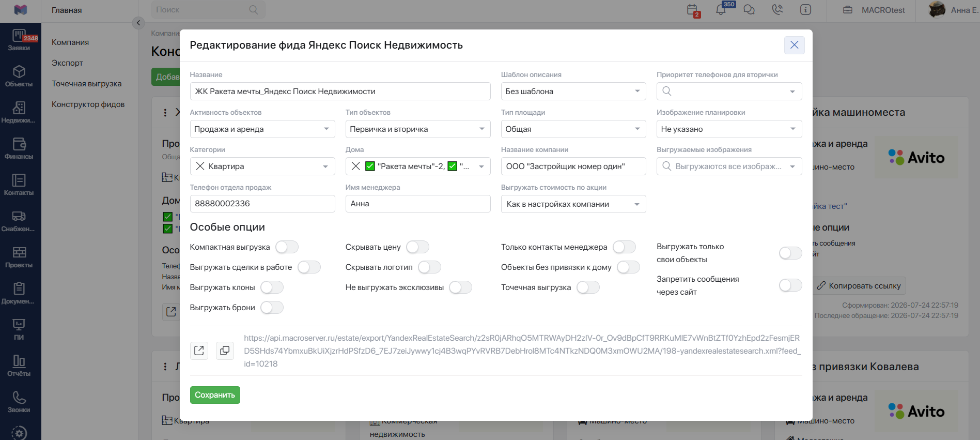Click the green Сохранить button
The height and width of the screenshot is (440, 980).
pyautogui.click(x=215, y=395)
